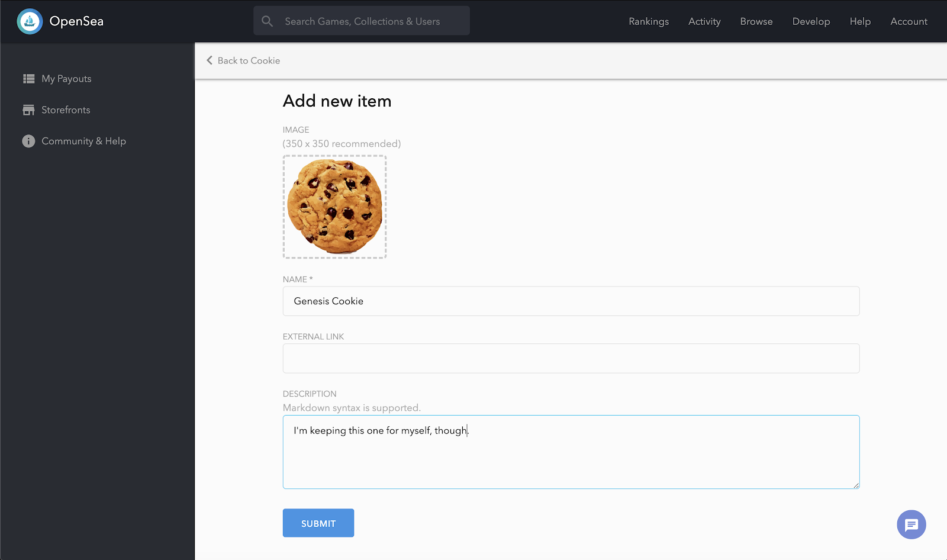
Task: Open the Activity page
Action: (704, 21)
